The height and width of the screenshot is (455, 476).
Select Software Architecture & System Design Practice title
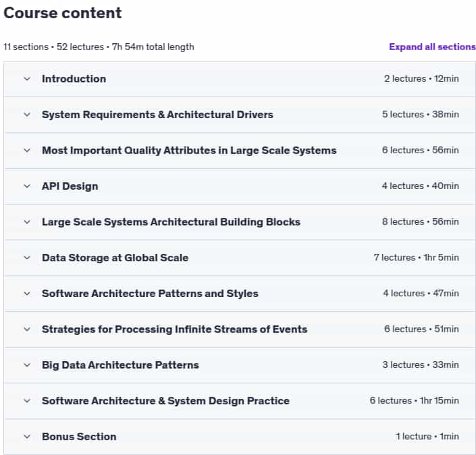point(165,401)
